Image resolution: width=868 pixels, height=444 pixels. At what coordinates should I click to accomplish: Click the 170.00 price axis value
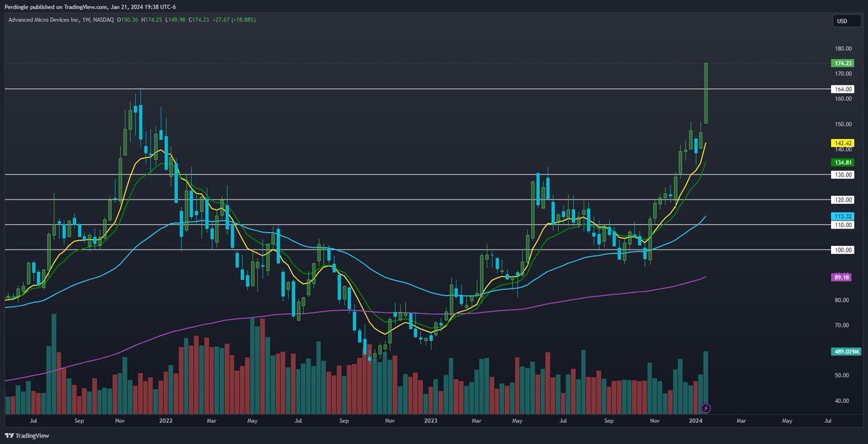(843, 74)
